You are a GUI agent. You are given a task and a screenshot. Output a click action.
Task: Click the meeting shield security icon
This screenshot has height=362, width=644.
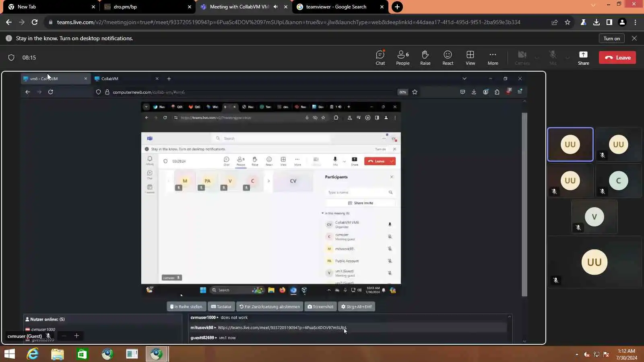click(11, 58)
